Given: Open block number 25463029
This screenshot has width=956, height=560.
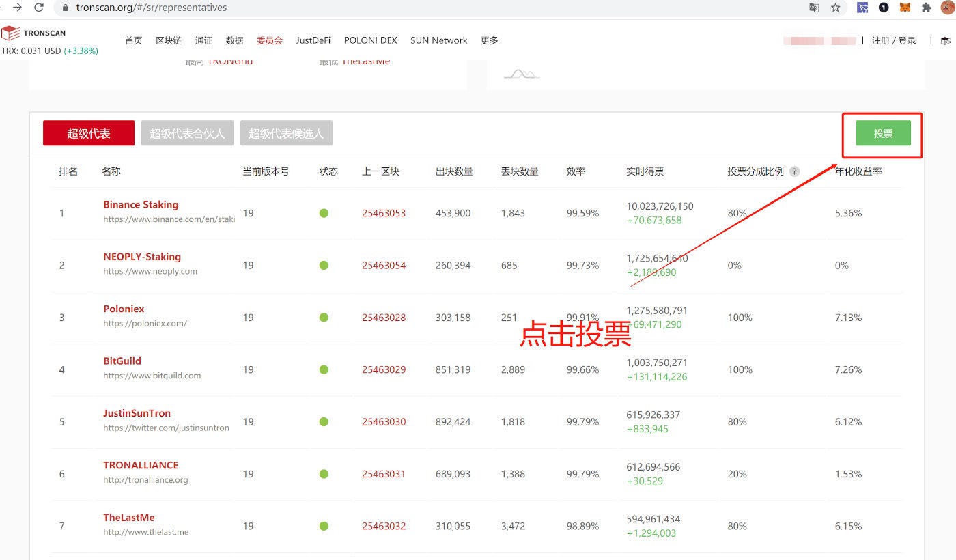Looking at the screenshot, I should click(384, 369).
